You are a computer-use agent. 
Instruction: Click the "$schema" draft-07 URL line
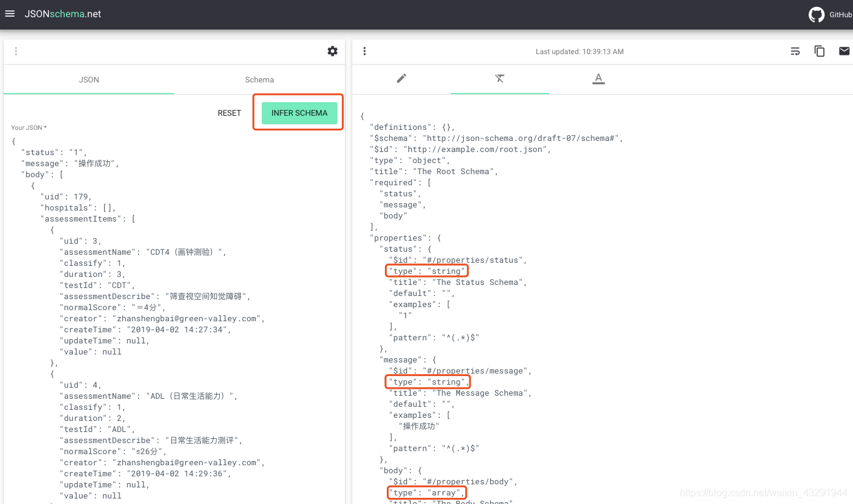[496, 138]
